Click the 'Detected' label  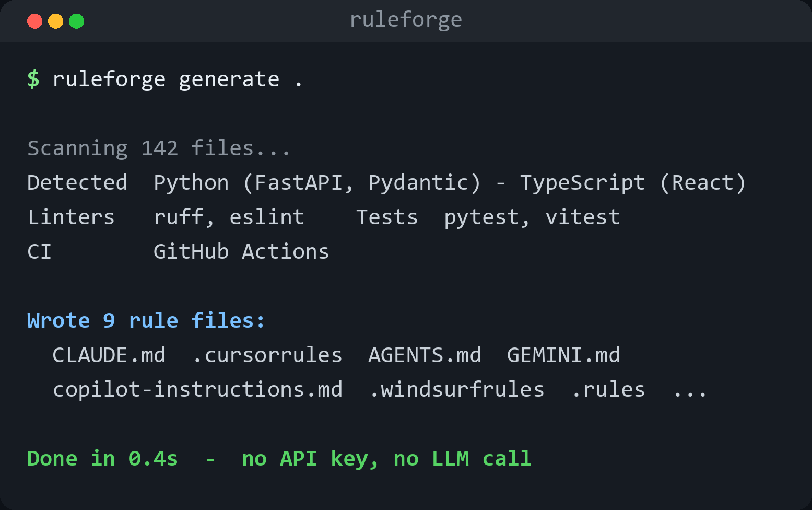pos(77,183)
